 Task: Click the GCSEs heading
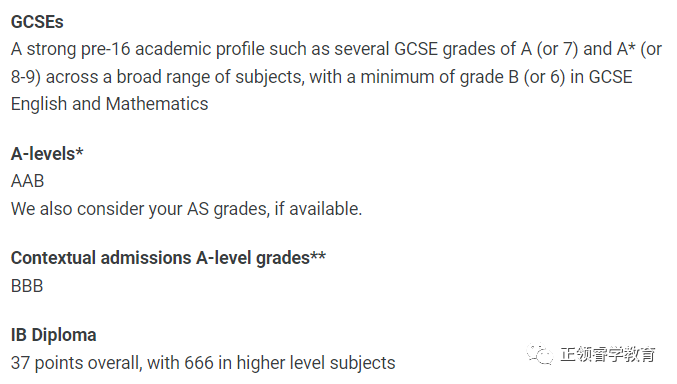[37, 22]
